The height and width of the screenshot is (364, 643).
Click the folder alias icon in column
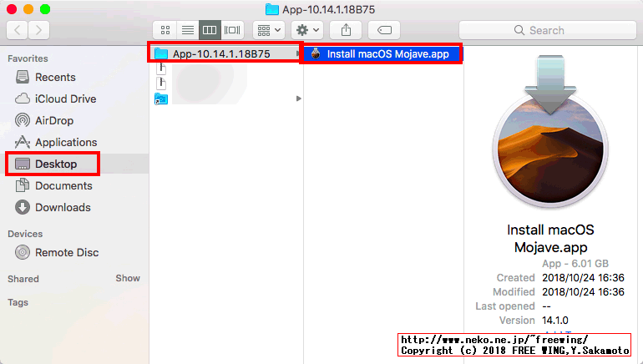161,99
